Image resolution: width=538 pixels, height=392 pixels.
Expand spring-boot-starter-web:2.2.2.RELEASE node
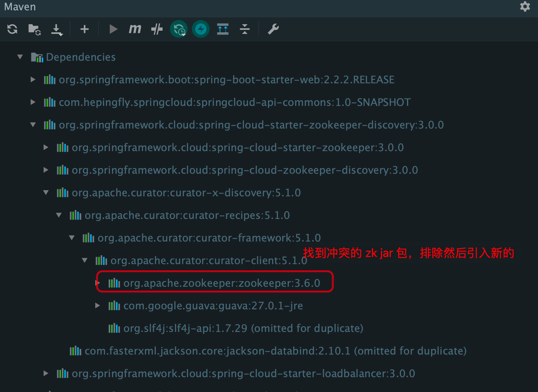33,79
